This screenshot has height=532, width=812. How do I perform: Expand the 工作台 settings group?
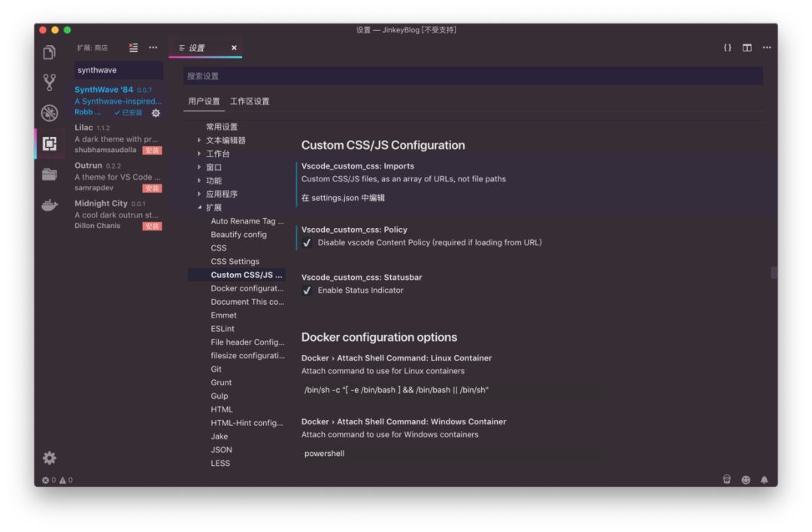pyautogui.click(x=199, y=154)
